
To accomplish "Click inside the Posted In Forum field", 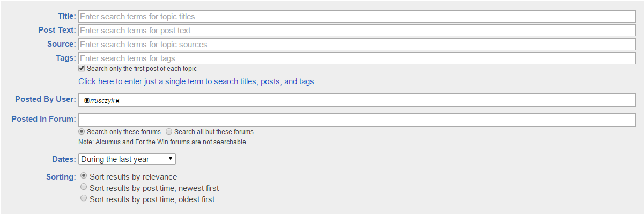I will pos(357,119).
